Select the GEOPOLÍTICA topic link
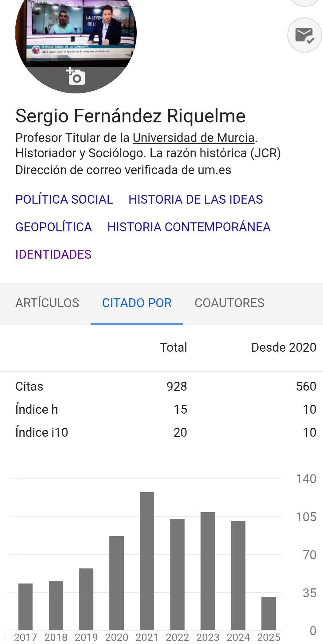This screenshot has width=323, height=644. [54, 227]
